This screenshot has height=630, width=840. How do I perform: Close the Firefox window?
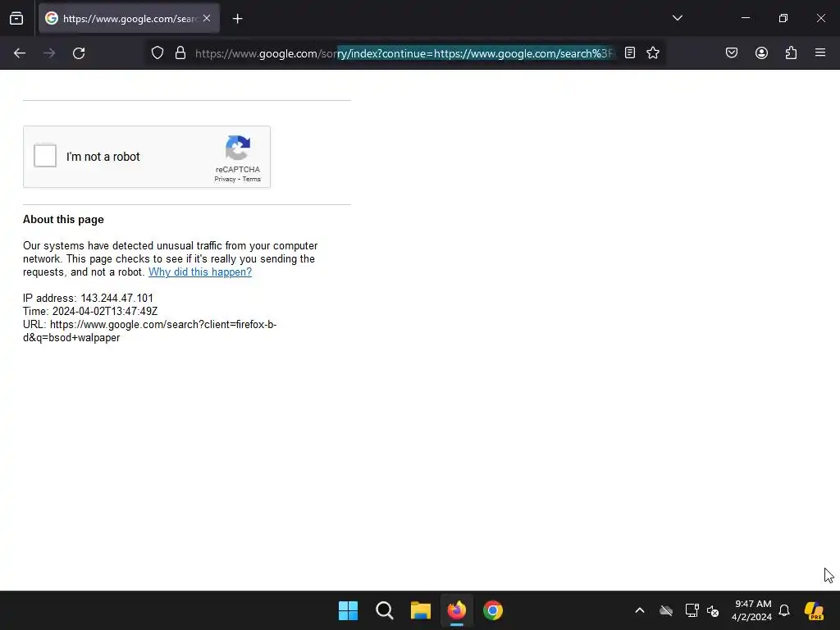(820, 18)
